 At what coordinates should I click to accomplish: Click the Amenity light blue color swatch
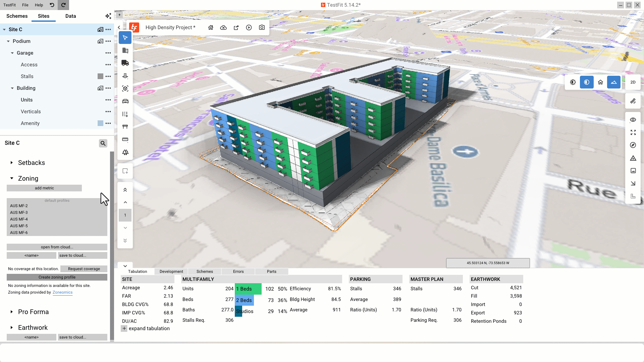pos(100,123)
